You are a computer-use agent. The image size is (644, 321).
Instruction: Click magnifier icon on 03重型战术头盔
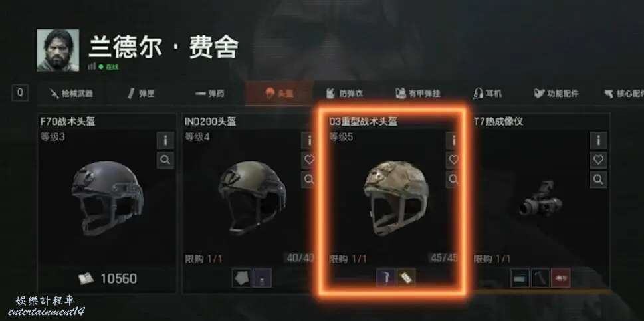[453, 180]
